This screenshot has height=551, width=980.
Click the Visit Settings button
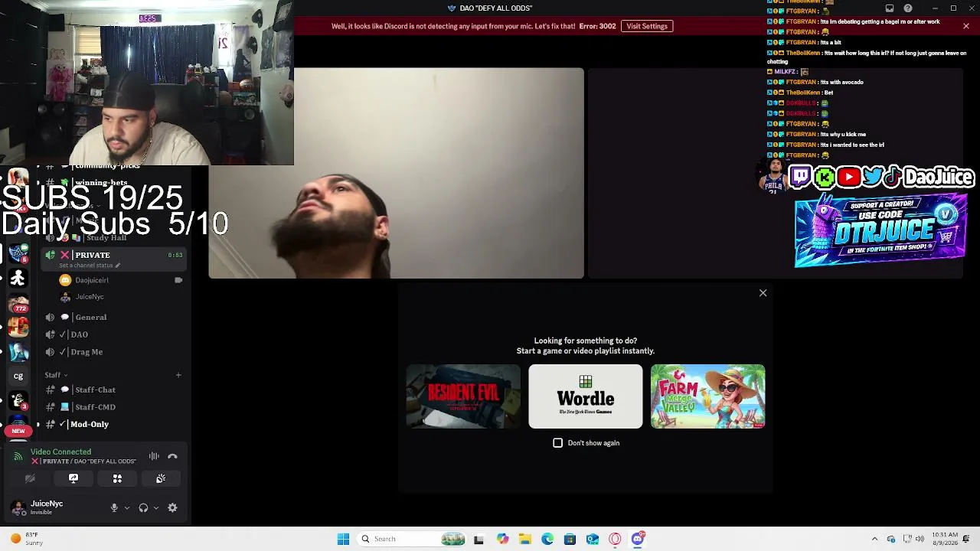(x=647, y=26)
